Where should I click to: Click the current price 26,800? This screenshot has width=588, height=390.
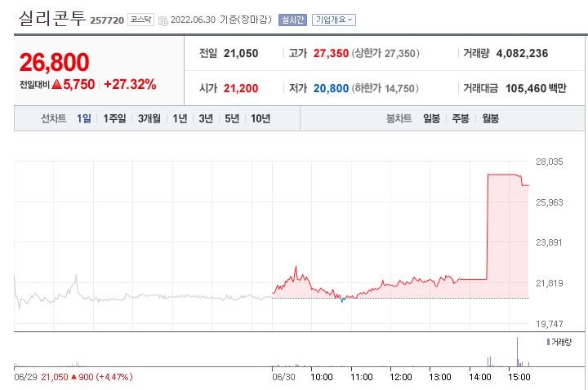click(x=55, y=62)
